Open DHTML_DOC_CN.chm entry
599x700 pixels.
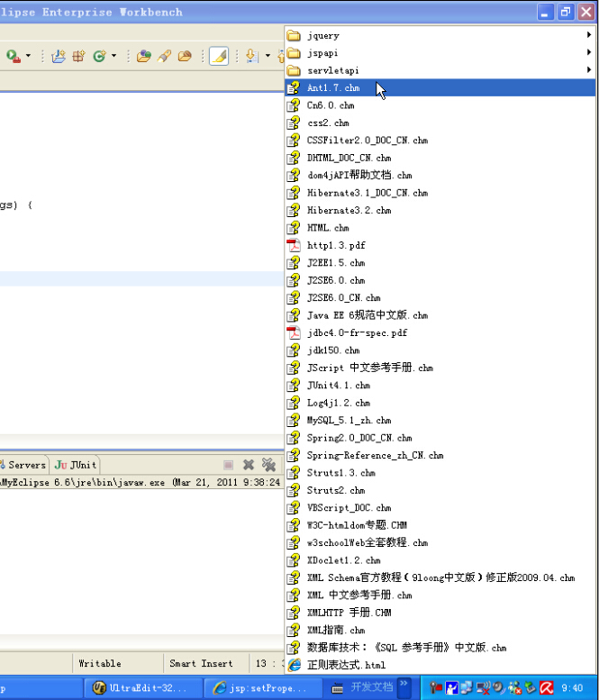(440, 158)
